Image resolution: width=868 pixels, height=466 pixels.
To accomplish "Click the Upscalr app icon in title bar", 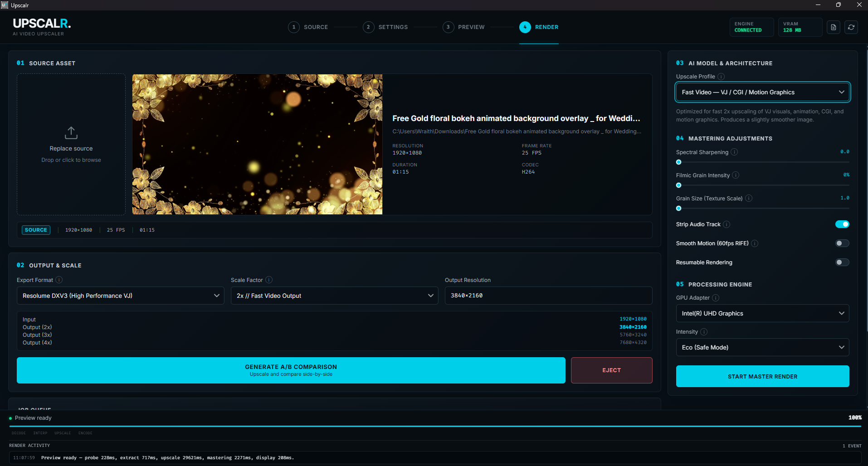I will click(x=5, y=5).
